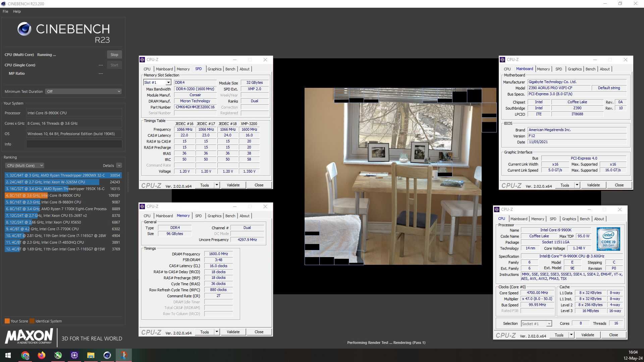The height and width of the screenshot is (362, 644).
Task: Select Xeon W-3265M ranking row
Action: click(x=63, y=182)
